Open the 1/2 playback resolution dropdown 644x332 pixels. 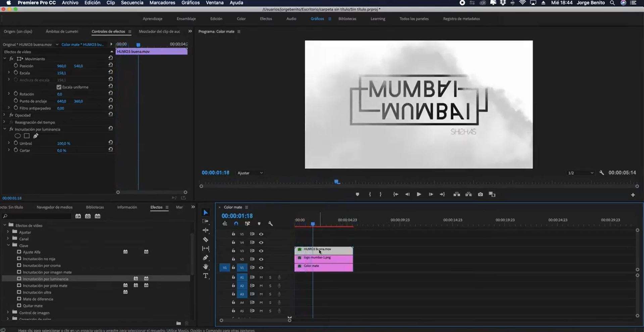580,173
